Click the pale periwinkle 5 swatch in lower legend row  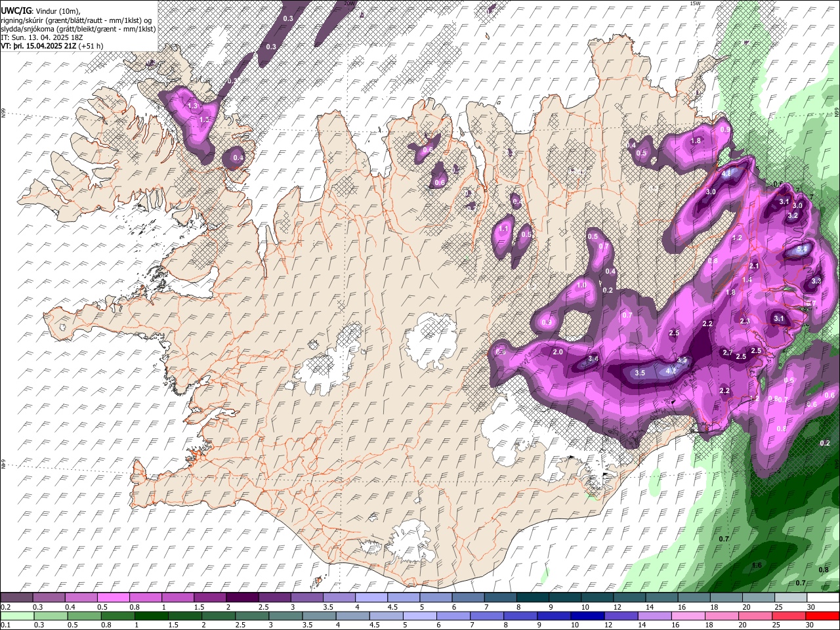pos(419,616)
